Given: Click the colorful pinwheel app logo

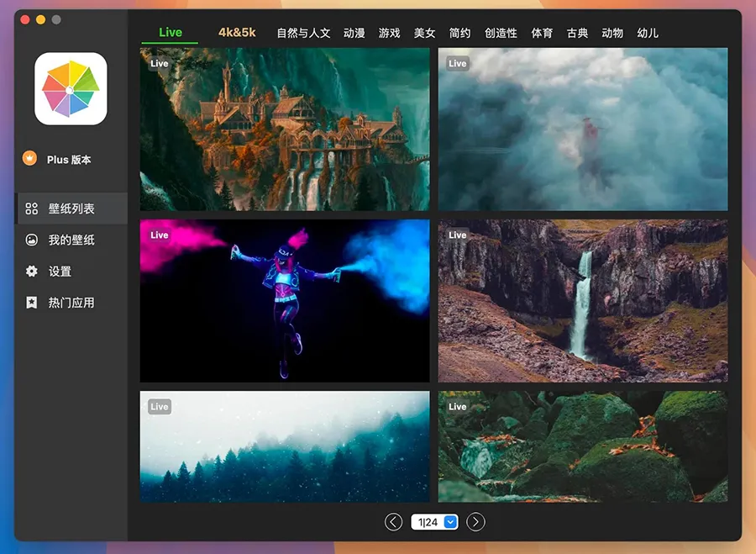Looking at the screenshot, I should pos(71,89).
